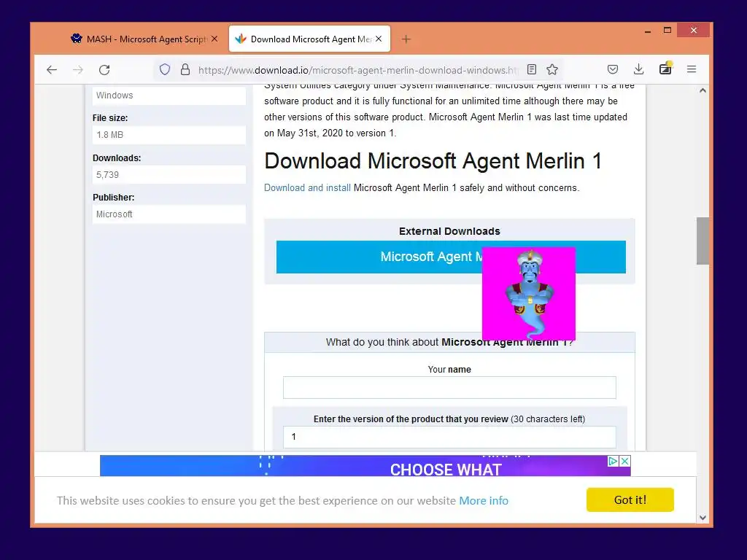Click the 'External Downloads' heading
Screen dimensions: 747x560
(449, 231)
